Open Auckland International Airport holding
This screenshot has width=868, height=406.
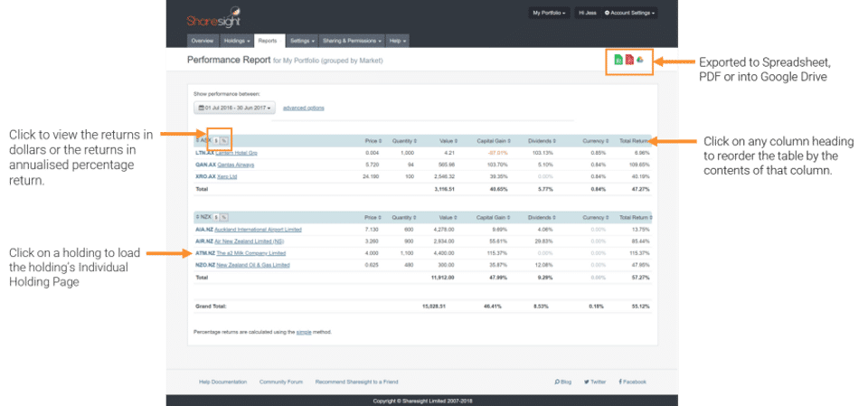click(258, 230)
